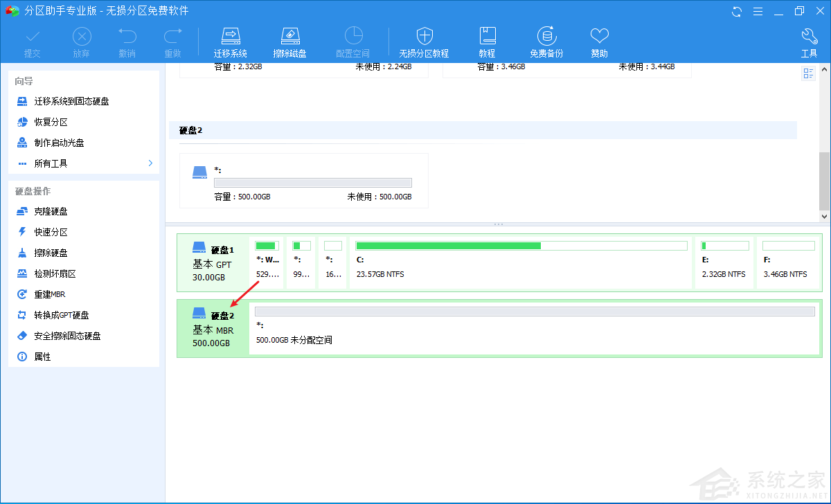
Task: Click the 向导 panel header
Action: (x=24, y=81)
